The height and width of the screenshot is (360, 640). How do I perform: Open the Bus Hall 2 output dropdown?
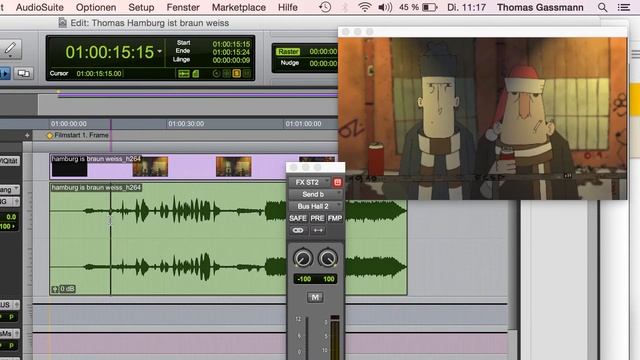point(315,206)
